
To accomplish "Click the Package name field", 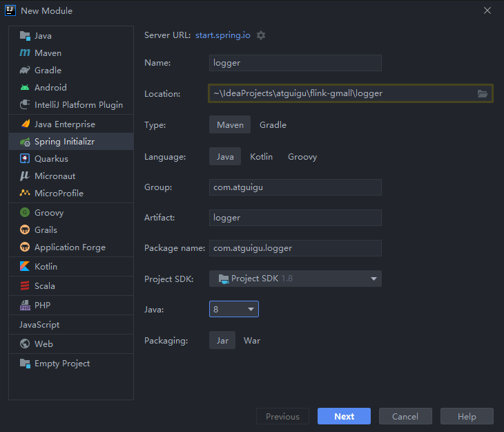I will (x=295, y=248).
